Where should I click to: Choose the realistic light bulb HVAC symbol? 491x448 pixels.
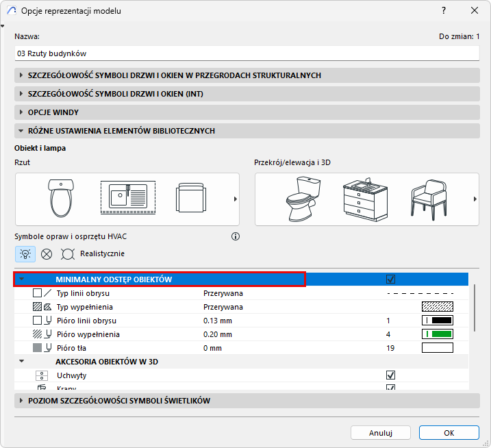25,253
